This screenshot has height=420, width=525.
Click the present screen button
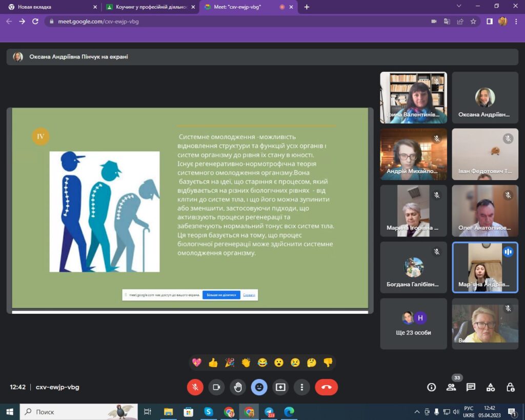pyautogui.click(x=280, y=387)
